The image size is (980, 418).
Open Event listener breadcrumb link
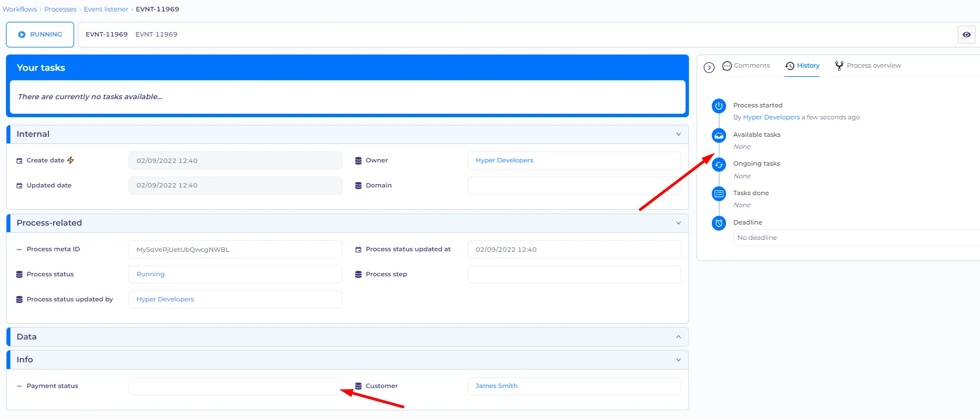click(x=106, y=9)
